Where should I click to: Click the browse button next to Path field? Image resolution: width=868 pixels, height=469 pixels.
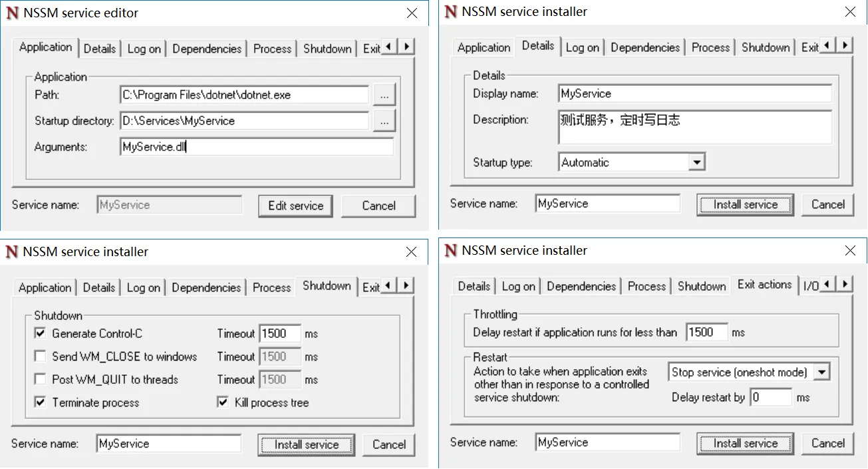384,95
